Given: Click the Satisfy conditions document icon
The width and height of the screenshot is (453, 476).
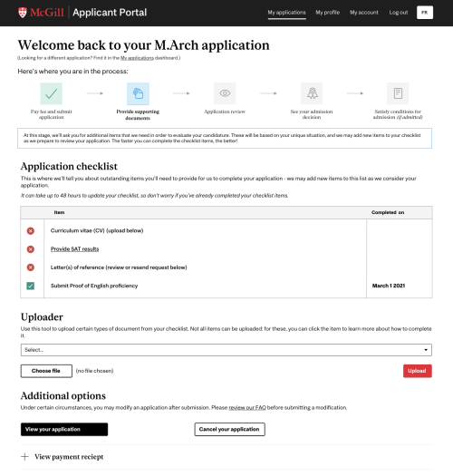Looking at the screenshot, I should tap(398, 93).
